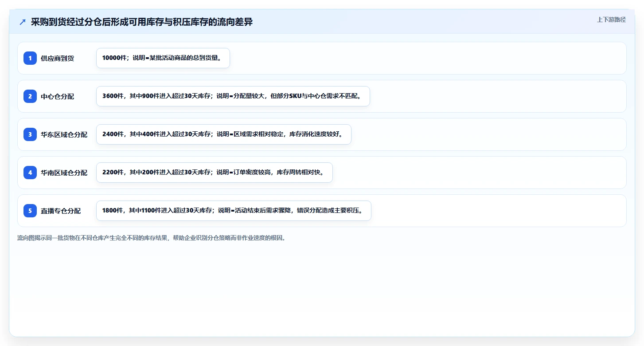Click the 上下游路径 label

(611, 20)
